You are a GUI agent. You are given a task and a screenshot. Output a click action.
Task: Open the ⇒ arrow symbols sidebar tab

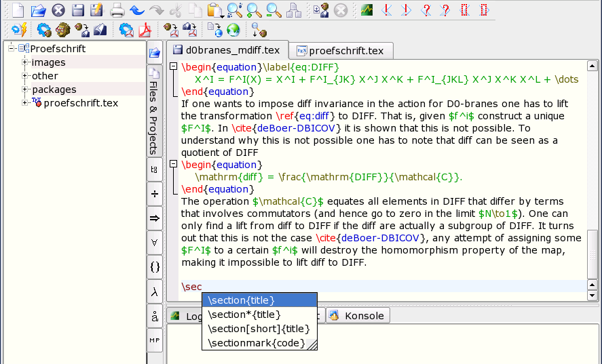click(x=154, y=218)
